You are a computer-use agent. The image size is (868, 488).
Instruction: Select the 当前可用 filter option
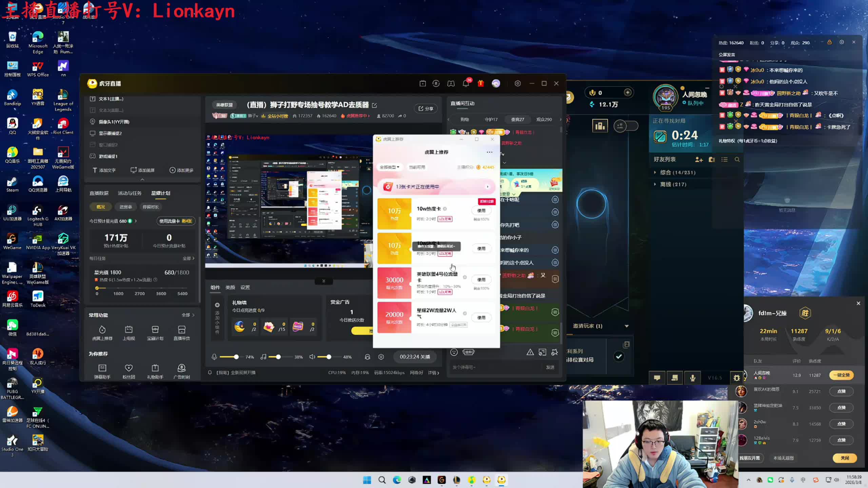coord(417,167)
